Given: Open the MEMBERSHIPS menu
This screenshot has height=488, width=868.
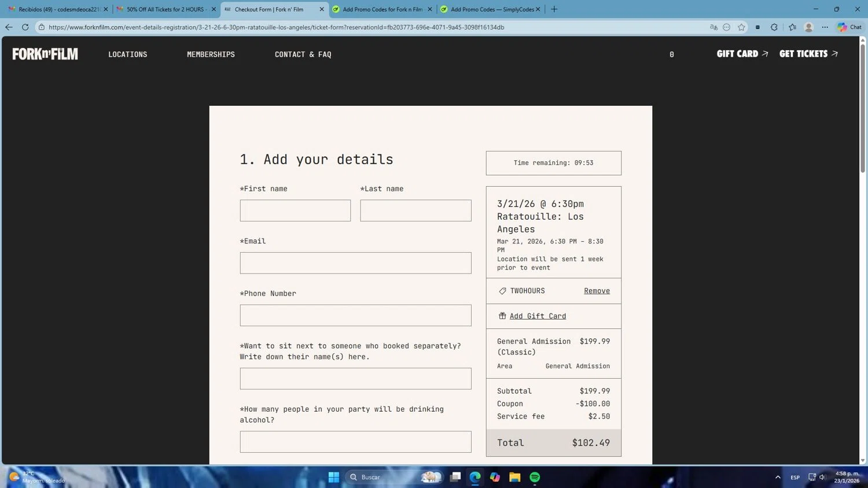Looking at the screenshot, I should [211, 54].
